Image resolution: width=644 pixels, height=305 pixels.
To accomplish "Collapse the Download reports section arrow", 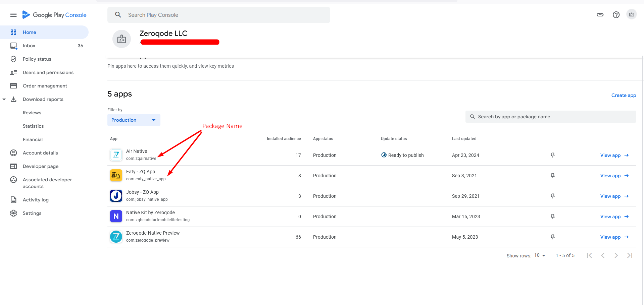I will pyautogui.click(x=4, y=99).
